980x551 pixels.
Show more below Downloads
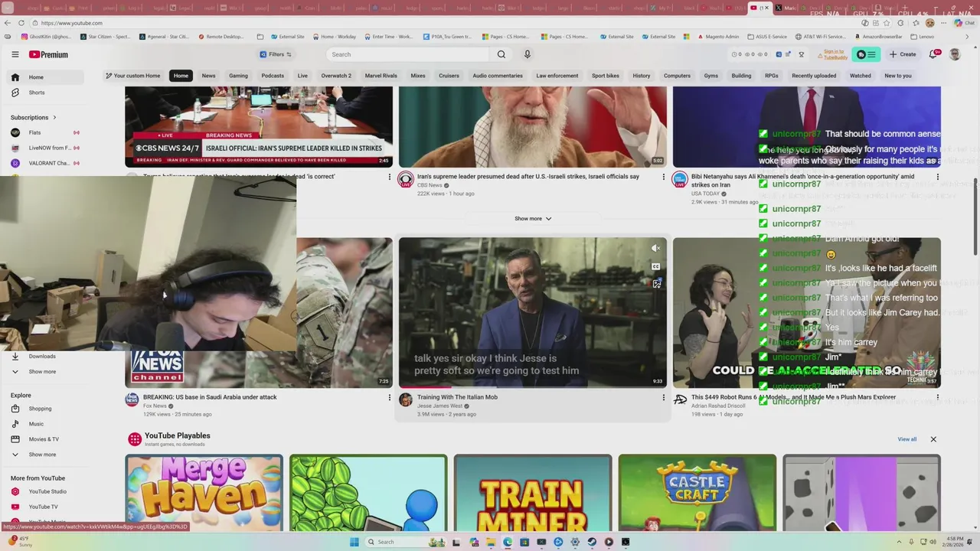(45, 372)
